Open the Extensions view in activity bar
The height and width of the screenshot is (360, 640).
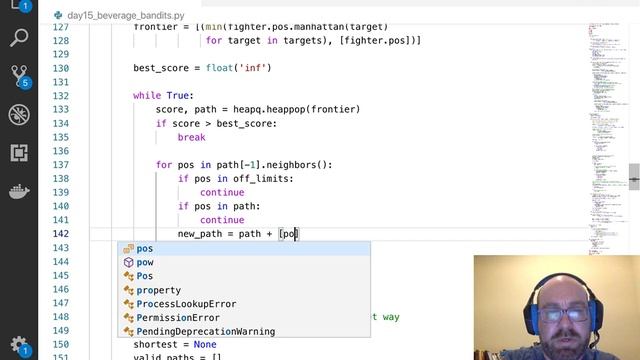click(19, 153)
